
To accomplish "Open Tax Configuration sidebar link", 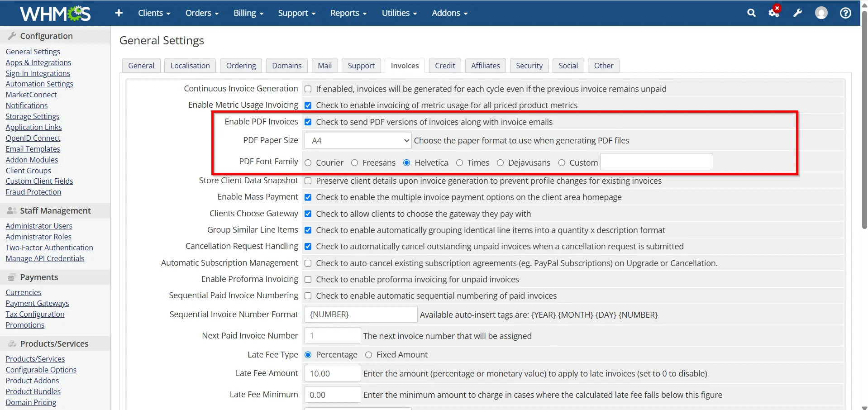I will coord(35,314).
